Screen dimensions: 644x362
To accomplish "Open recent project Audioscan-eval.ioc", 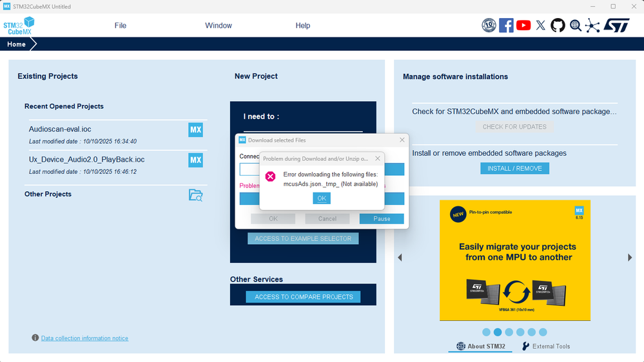I will (x=60, y=129).
